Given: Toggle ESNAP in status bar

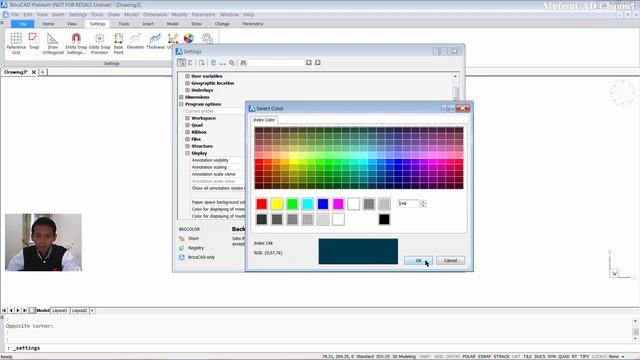Looking at the screenshot, I should point(484,356).
